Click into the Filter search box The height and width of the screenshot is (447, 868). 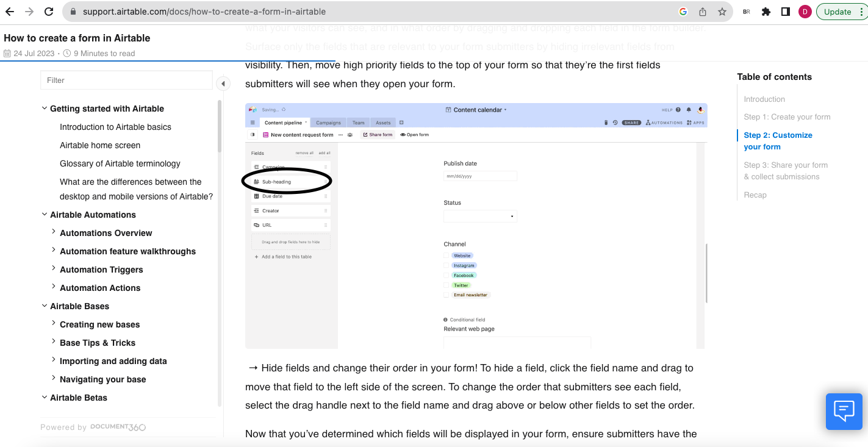coord(126,80)
